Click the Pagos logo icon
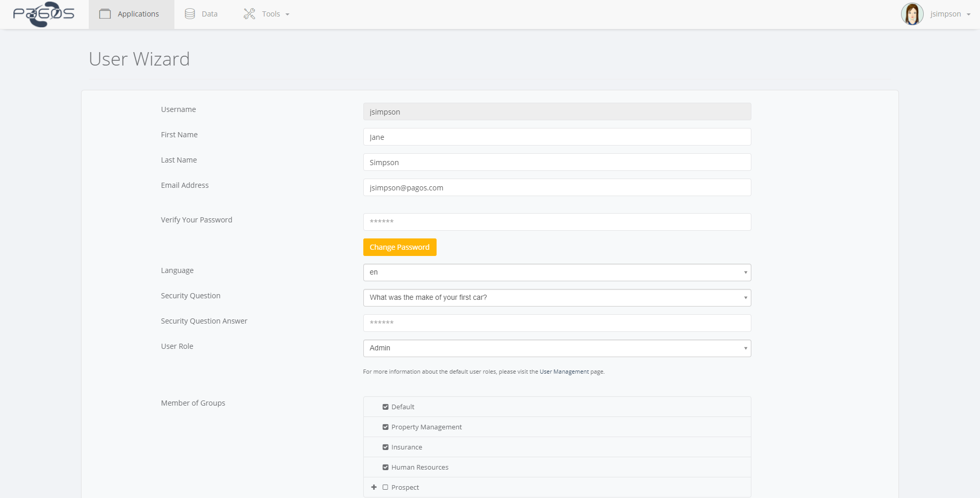 44,14
